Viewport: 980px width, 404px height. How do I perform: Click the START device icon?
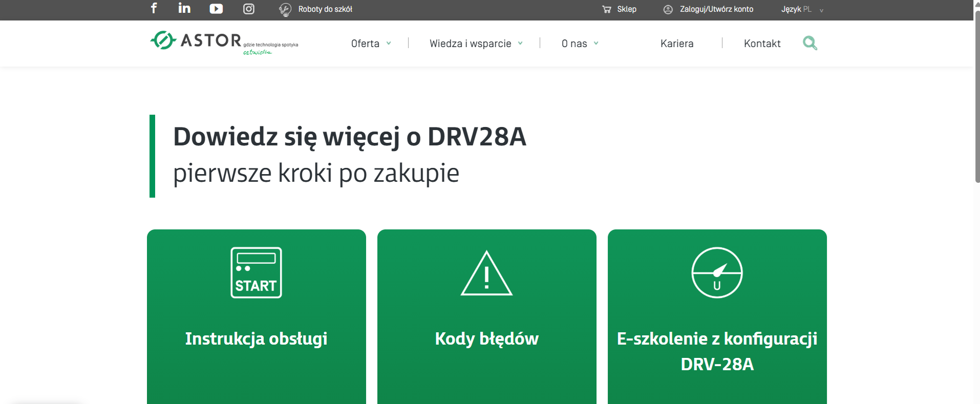256,272
